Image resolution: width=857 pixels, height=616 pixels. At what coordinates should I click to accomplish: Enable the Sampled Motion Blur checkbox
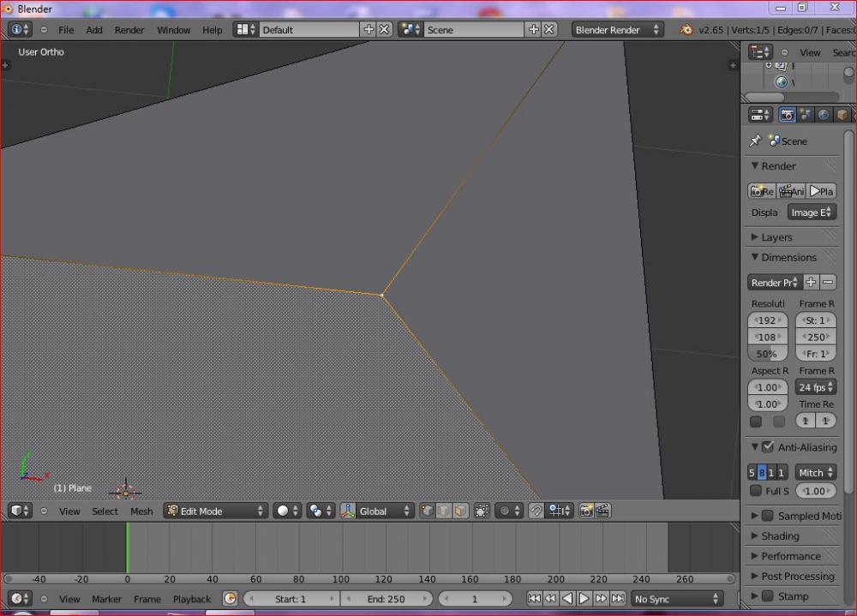768,516
